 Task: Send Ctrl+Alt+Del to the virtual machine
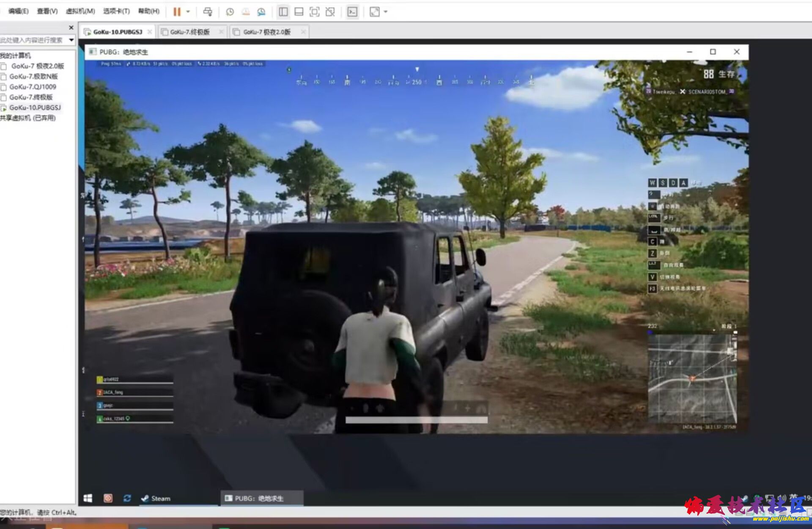[x=208, y=12]
